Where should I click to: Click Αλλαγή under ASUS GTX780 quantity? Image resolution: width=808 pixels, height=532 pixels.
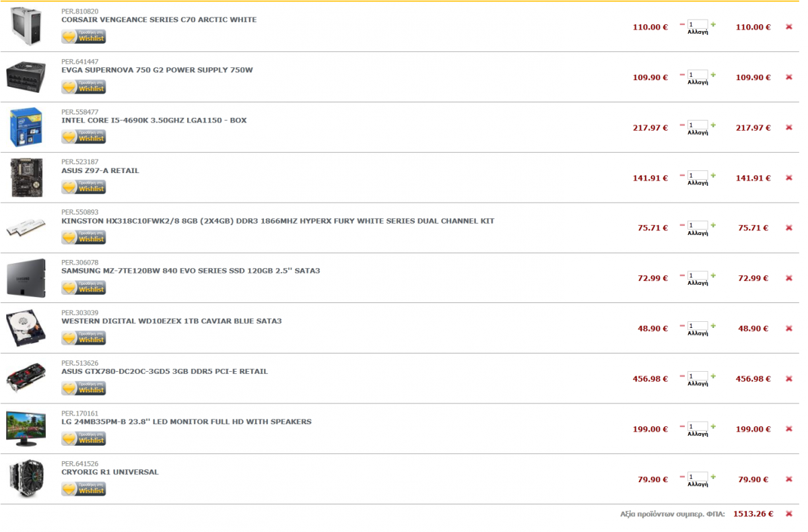[698, 385]
